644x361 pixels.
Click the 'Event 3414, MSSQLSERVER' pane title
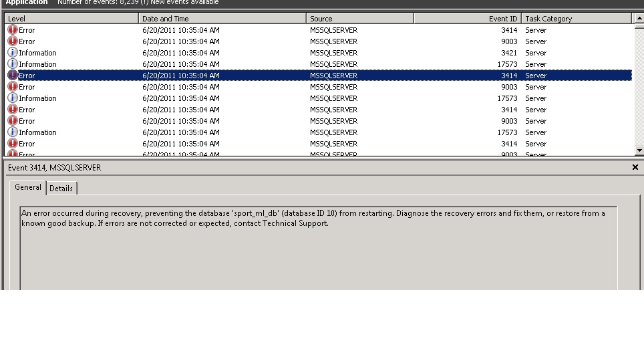54,168
